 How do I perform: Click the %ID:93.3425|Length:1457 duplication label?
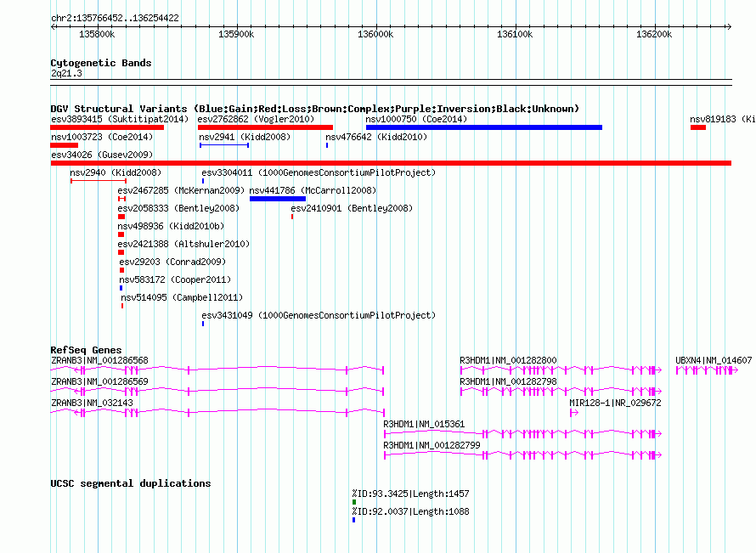pos(410,494)
